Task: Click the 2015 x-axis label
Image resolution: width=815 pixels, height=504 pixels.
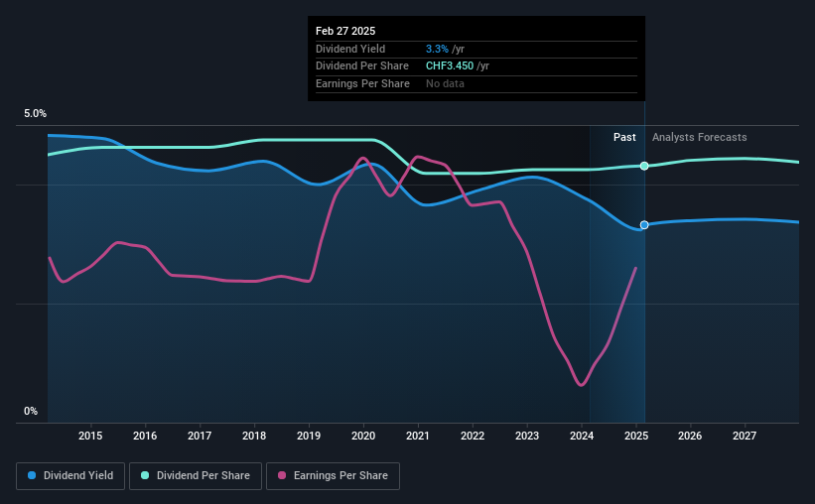Action: 90,436
